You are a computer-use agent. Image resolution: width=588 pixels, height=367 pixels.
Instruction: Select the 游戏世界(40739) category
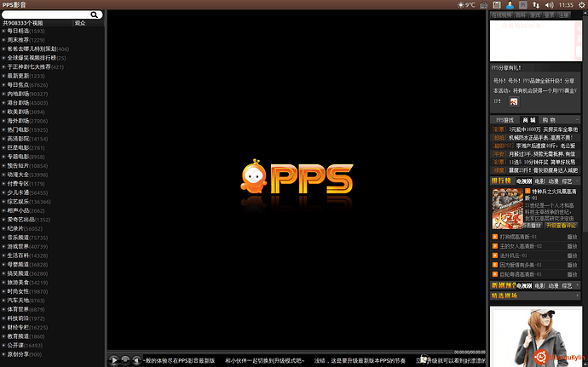tap(27, 247)
